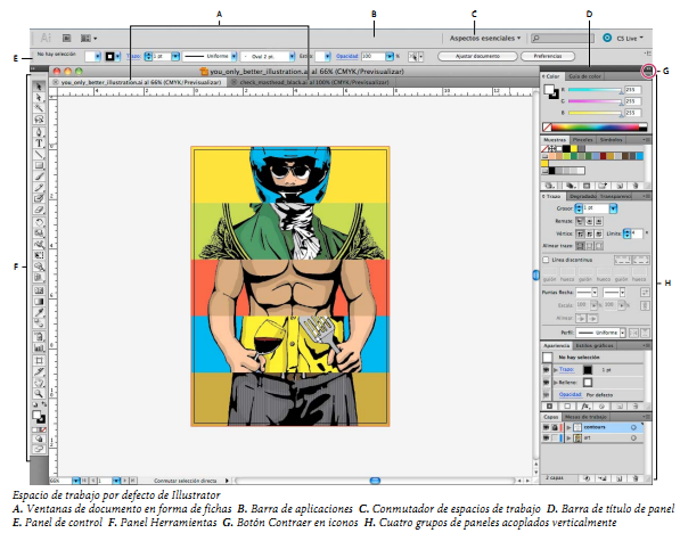Toggle visibility of the contours layer
The height and width of the screenshot is (541, 680).
pos(546,427)
